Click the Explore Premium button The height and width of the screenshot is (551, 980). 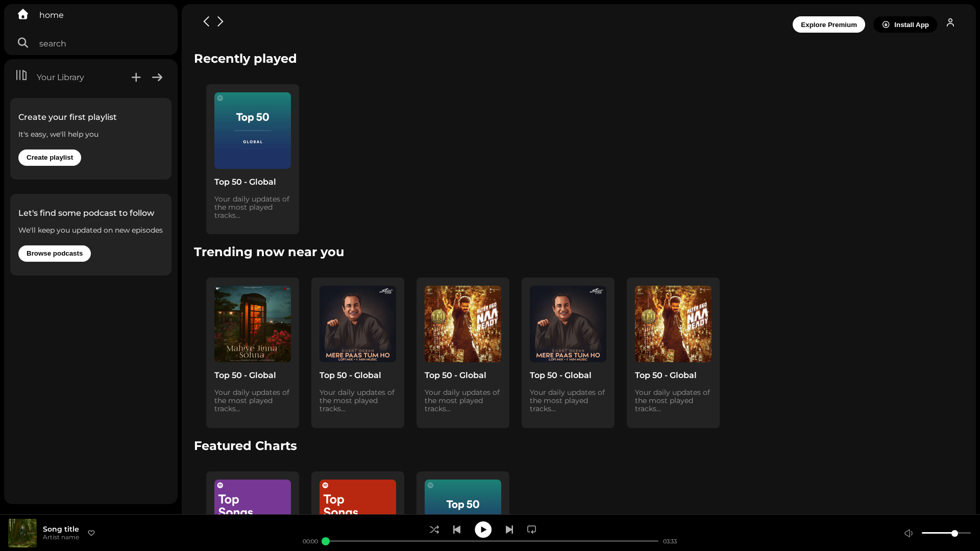829,24
